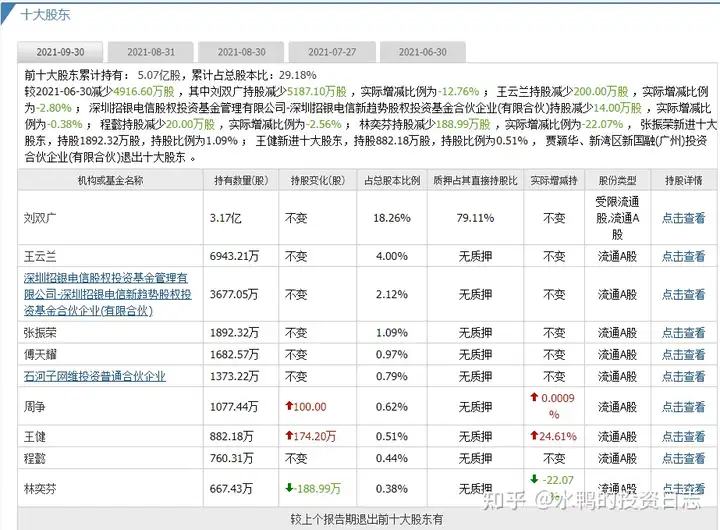The image size is (720, 530).
Task: Click the 1682.57万 holding value
Action: (234, 355)
